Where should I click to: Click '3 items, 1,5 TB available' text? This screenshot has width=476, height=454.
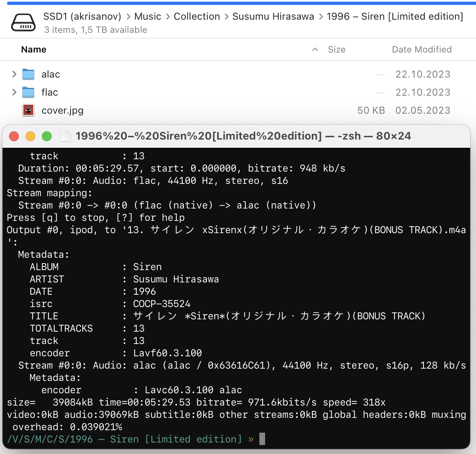click(96, 30)
